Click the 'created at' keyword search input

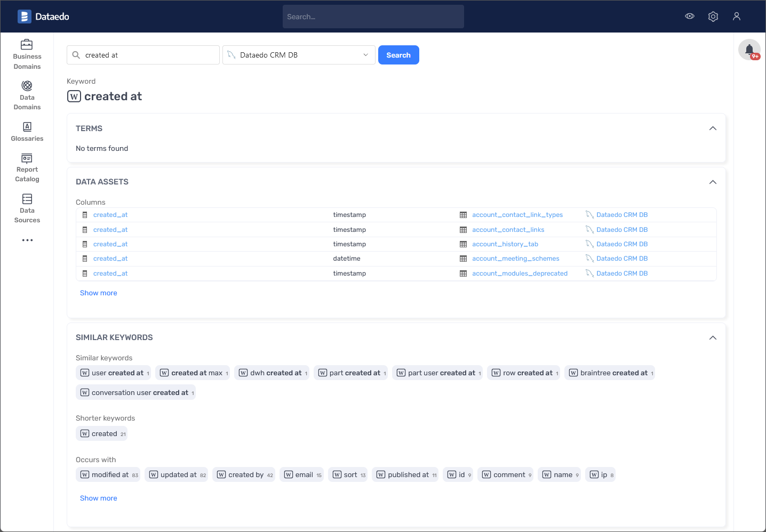point(143,55)
